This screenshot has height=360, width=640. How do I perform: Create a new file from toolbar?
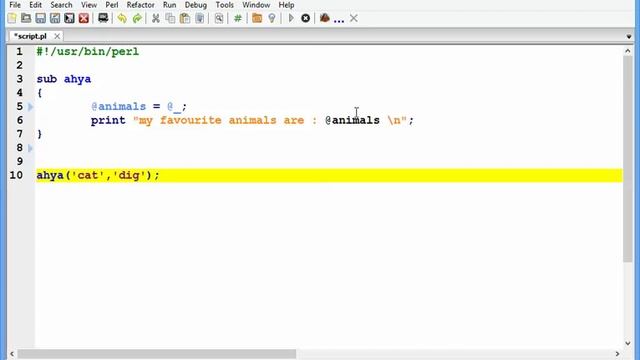(12, 18)
